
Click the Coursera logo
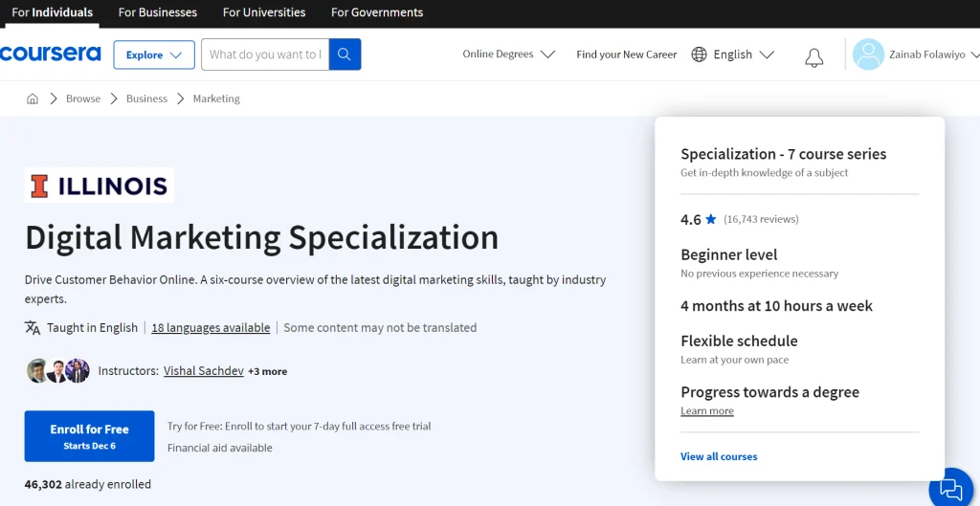point(50,54)
